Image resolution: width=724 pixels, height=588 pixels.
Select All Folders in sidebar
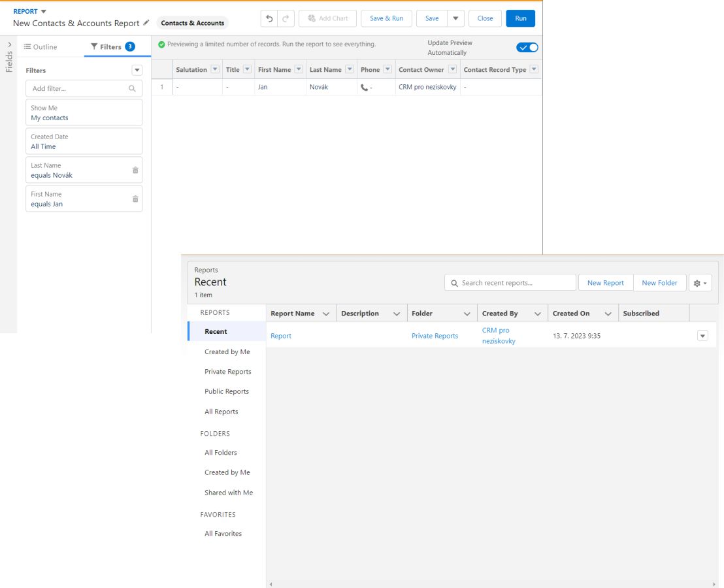[x=220, y=453]
